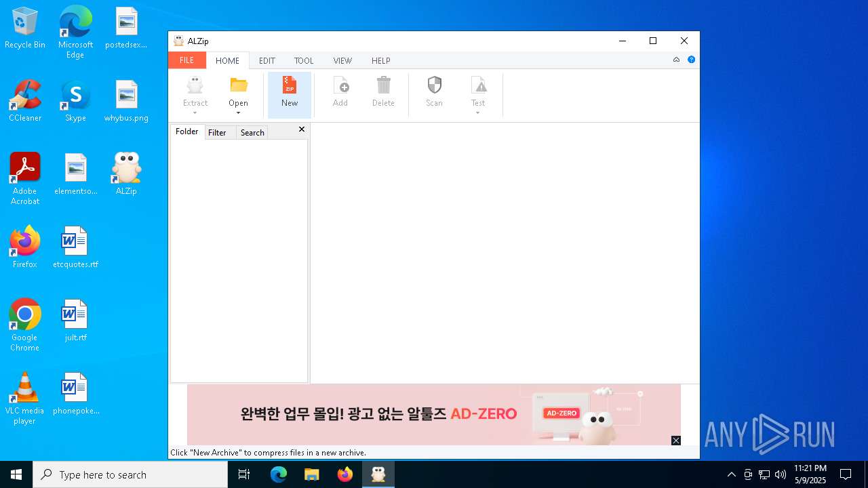The image size is (868, 488).
Task: Open the Windows Start menu
Action: pos(16,474)
